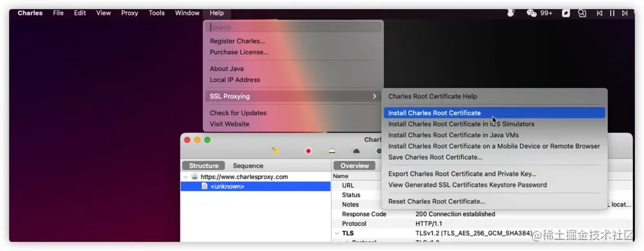Click the Protocol row label
Screen dimensions: 644x251
[354, 223]
